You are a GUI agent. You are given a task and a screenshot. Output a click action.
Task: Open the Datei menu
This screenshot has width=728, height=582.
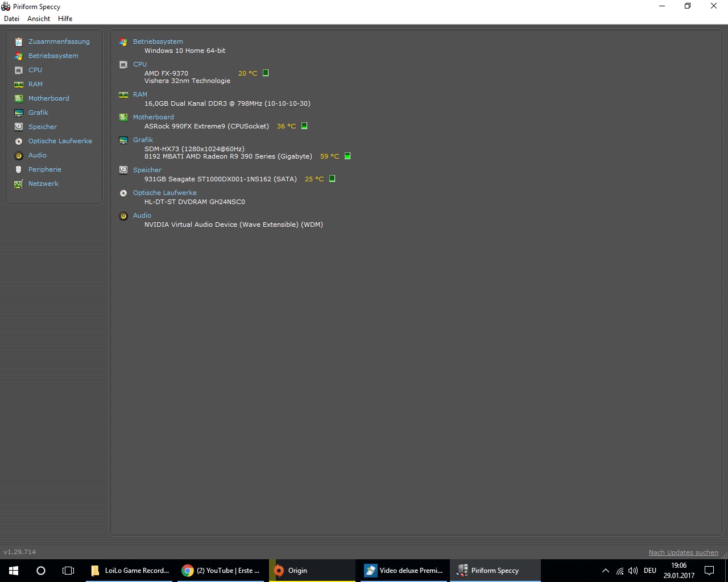[x=11, y=19]
